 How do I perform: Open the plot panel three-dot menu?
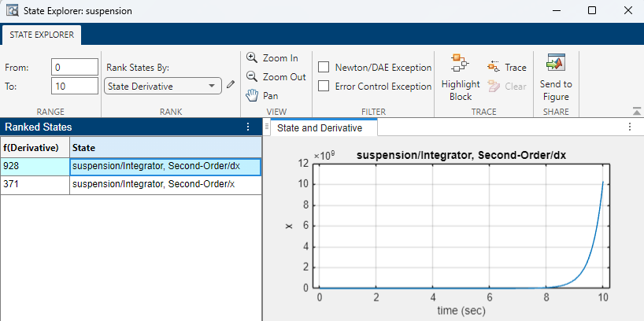(630, 127)
